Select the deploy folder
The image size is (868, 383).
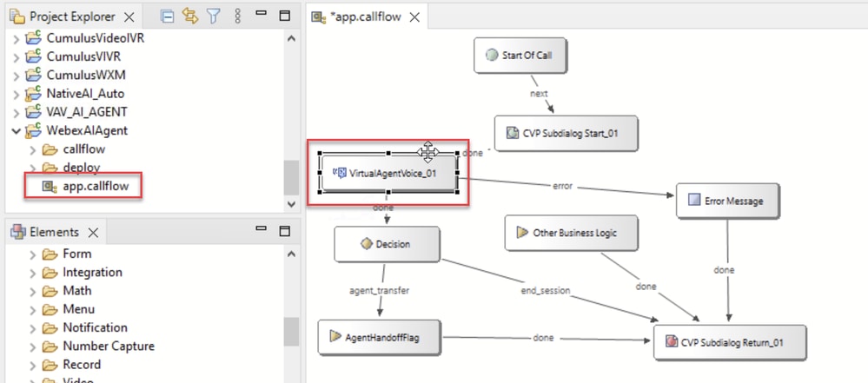pyautogui.click(x=82, y=167)
